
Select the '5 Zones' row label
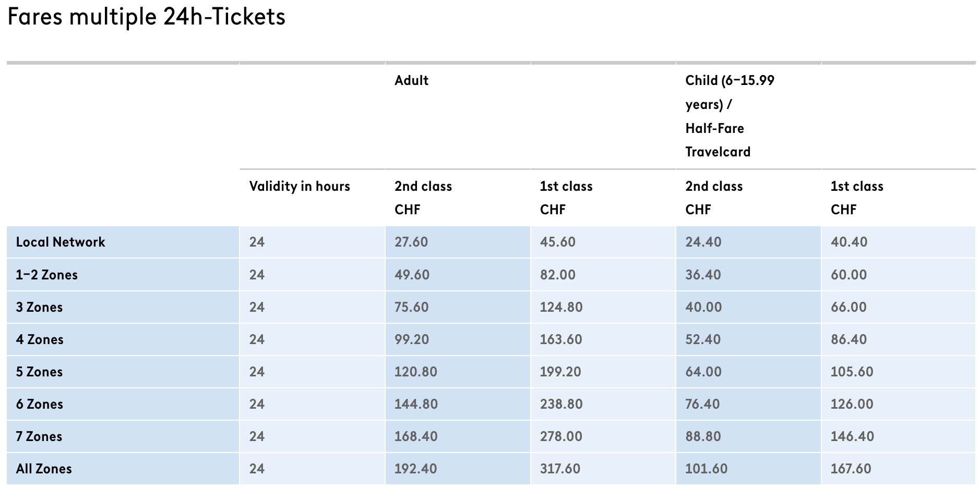coord(39,372)
